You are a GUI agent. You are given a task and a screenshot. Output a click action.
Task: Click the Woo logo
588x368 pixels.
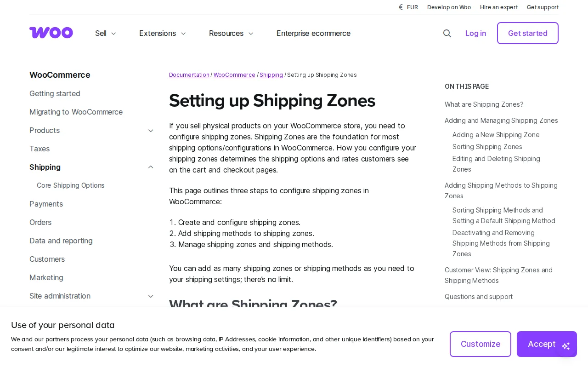[51, 33]
